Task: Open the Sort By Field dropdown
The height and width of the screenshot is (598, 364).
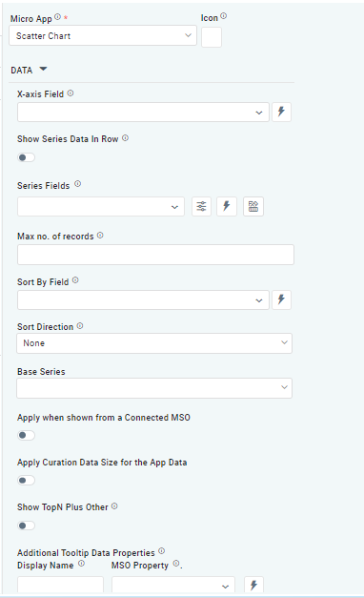Action: click(143, 300)
